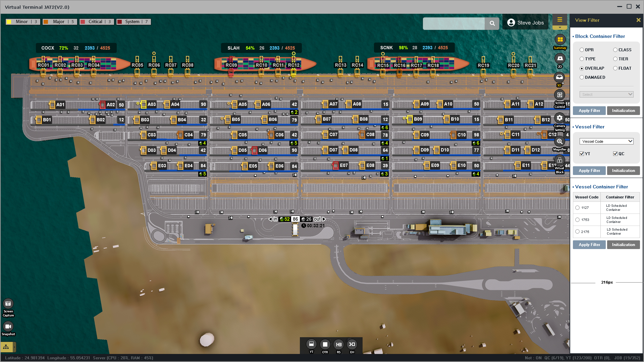
Task: Uncheck the YT checkbox
Action: pos(582,154)
